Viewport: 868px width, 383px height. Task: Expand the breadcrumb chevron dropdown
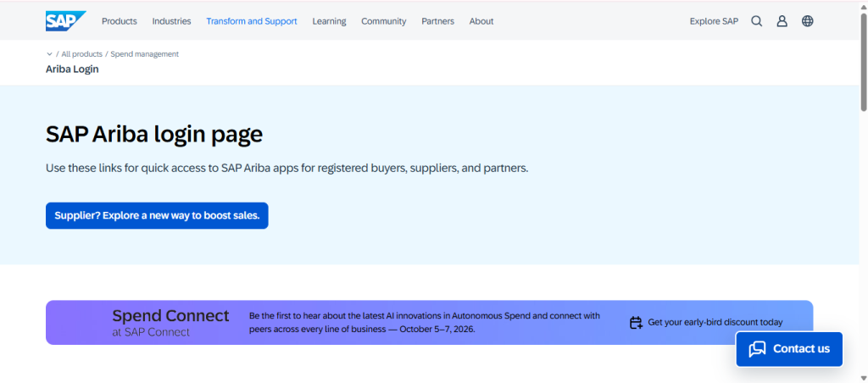[x=49, y=54]
